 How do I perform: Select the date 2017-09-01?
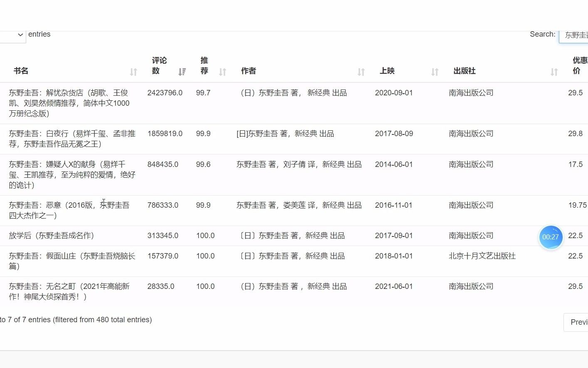click(x=394, y=236)
